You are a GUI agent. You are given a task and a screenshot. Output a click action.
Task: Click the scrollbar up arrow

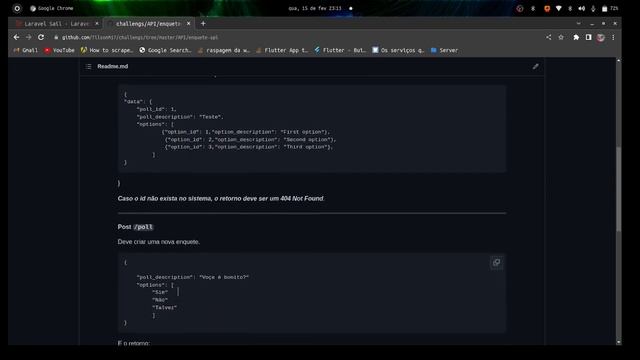click(x=618, y=60)
